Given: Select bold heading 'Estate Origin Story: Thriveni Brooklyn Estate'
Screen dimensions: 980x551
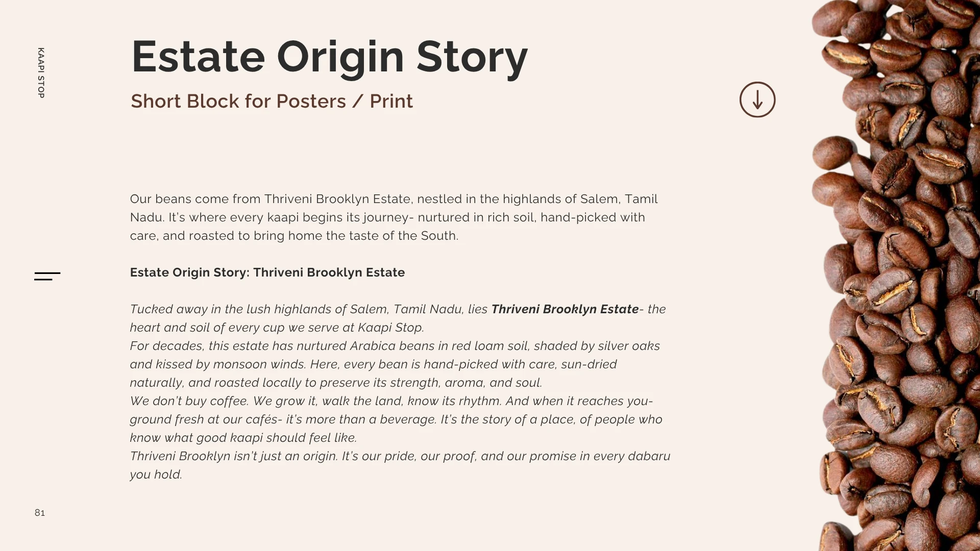Looking at the screenshot, I should pos(267,272).
